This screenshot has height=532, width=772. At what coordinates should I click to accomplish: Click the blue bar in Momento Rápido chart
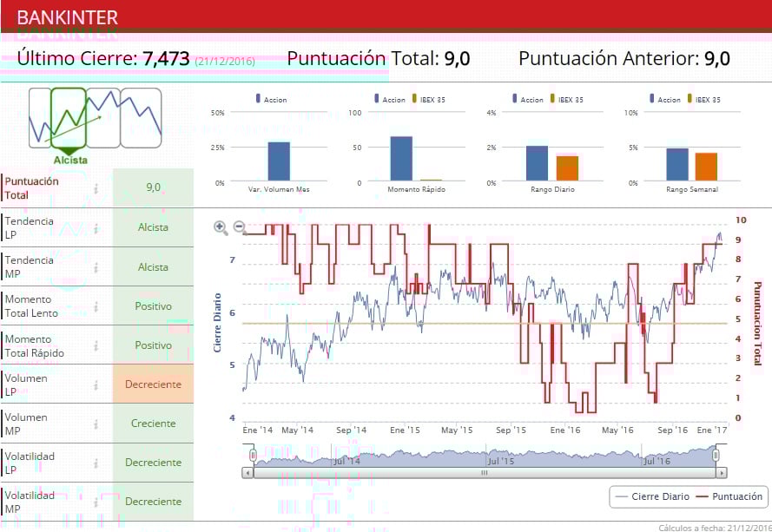click(401, 159)
